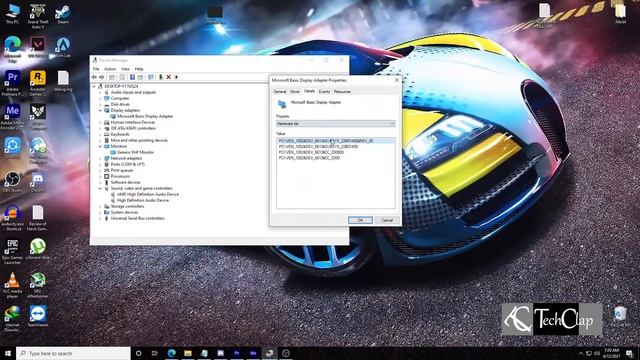Open Rockstar Games Launcher desktop shortcut
The height and width of the screenshot is (360, 640).
point(38,83)
